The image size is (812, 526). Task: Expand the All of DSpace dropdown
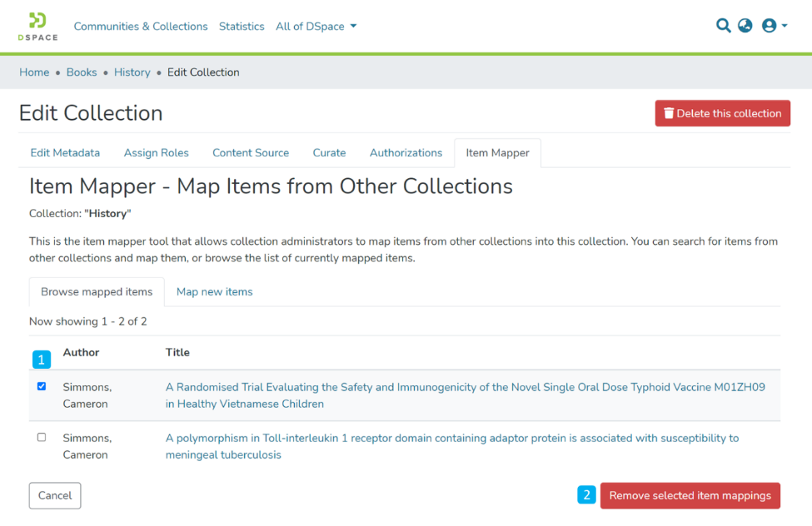316,27
